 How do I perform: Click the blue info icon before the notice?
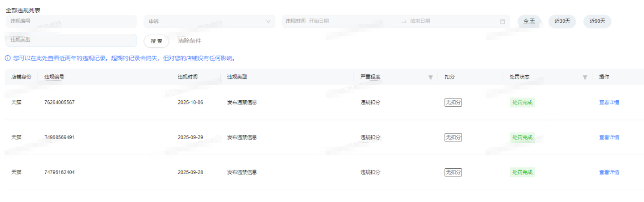[x=8, y=58]
